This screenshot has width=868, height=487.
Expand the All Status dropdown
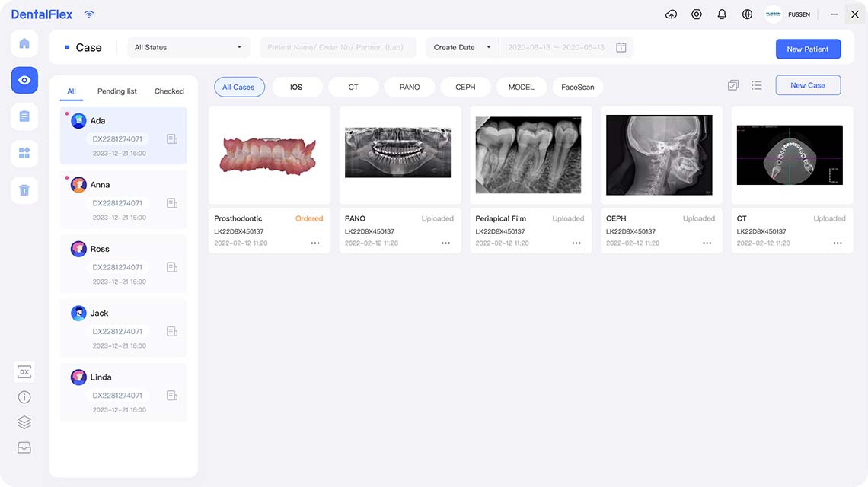(x=188, y=48)
